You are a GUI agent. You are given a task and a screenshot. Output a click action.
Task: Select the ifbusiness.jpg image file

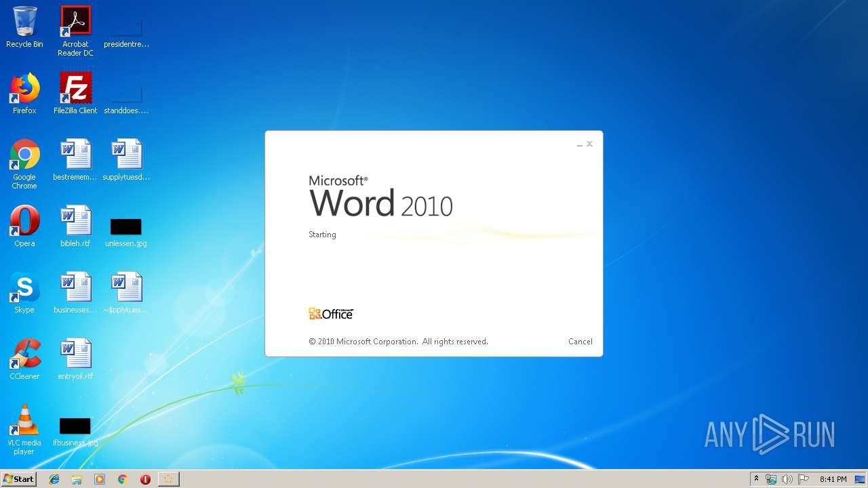coord(75,431)
